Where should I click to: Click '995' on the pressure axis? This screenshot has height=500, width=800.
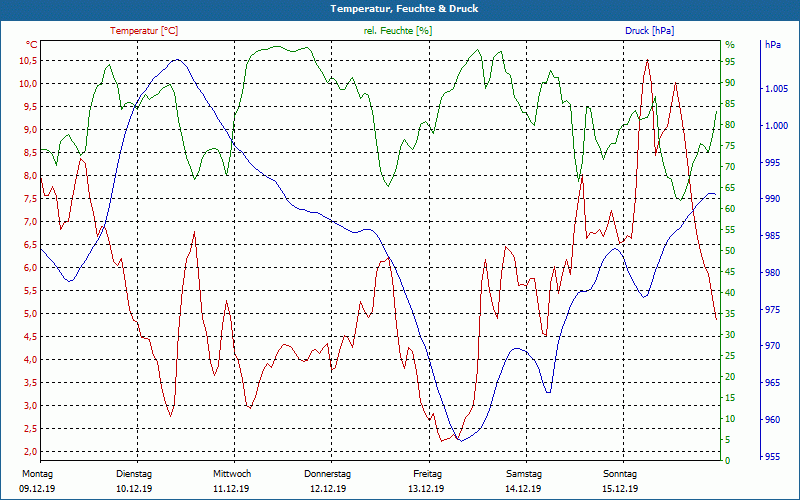click(773, 163)
